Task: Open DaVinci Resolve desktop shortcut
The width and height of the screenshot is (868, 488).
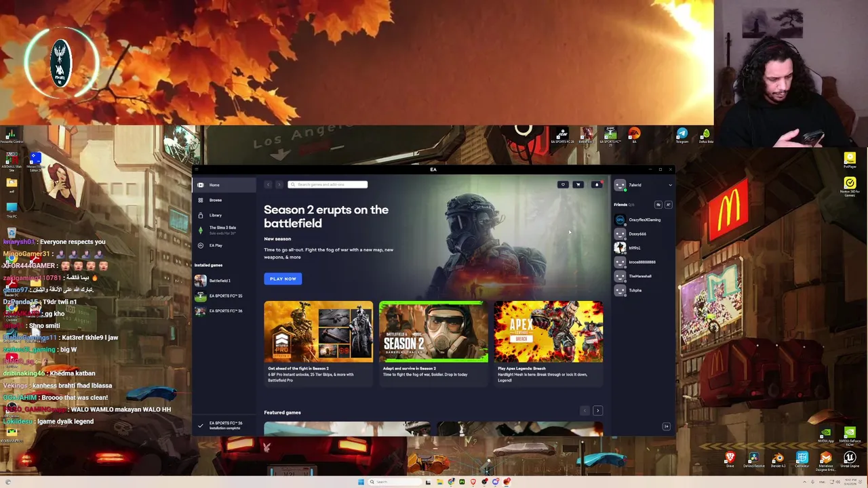Action: coord(754,460)
